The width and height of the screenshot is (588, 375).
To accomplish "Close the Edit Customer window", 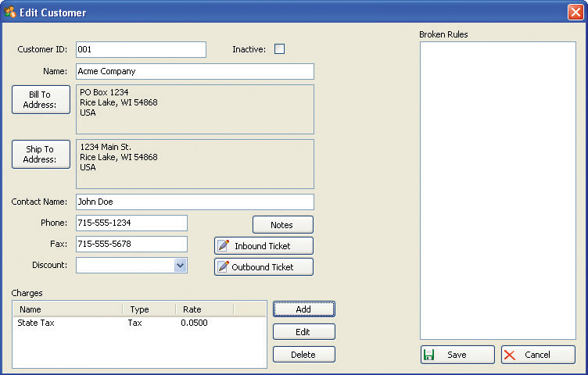I will click(x=575, y=12).
